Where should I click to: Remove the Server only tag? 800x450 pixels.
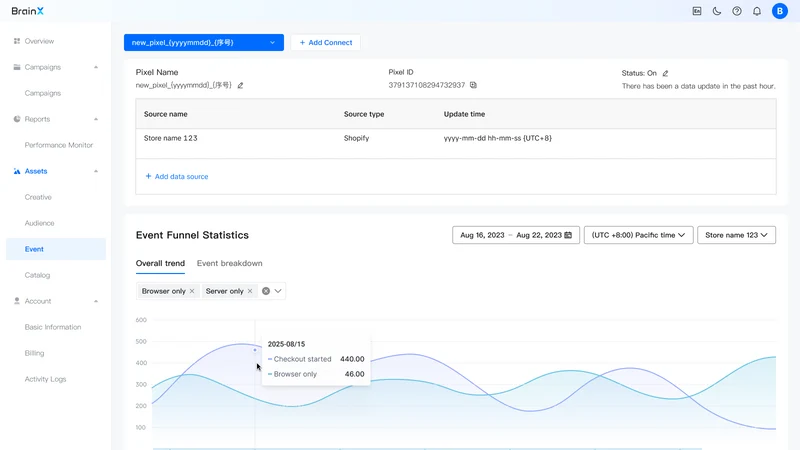[249, 291]
